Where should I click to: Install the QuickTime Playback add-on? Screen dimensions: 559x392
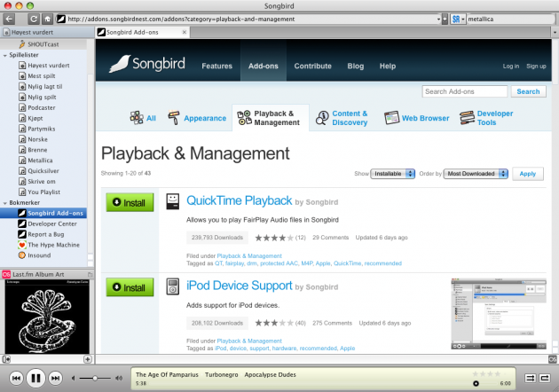pos(130,202)
